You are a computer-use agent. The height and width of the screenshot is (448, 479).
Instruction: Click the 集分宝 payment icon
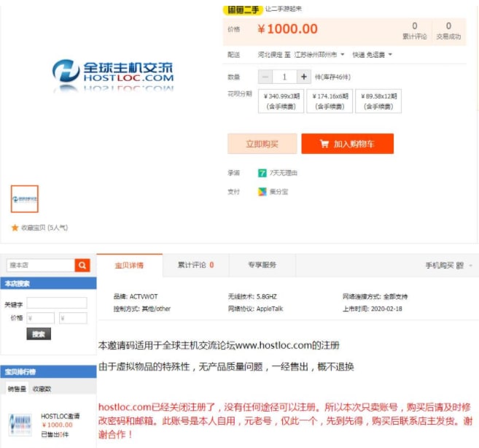pyautogui.click(x=262, y=192)
